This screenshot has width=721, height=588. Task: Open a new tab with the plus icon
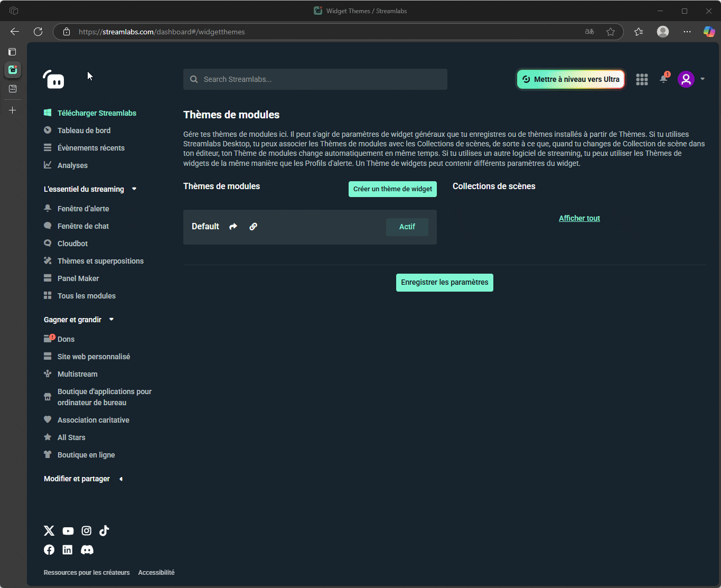[x=13, y=110]
